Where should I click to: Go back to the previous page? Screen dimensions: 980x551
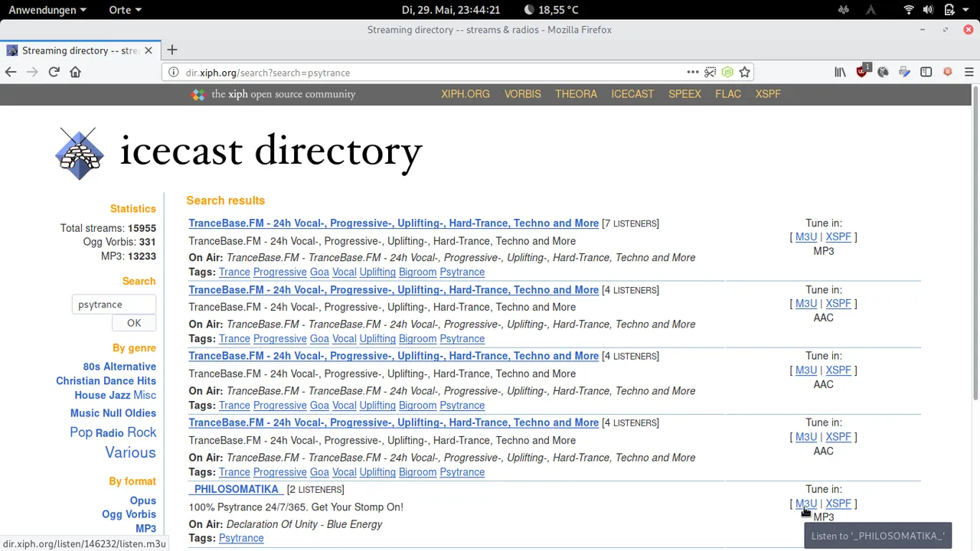pyautogui.click(x=11, y=72)
